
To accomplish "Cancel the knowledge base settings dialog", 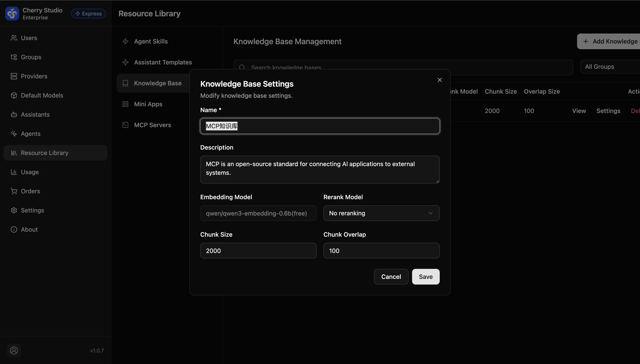I will [391, 277].
